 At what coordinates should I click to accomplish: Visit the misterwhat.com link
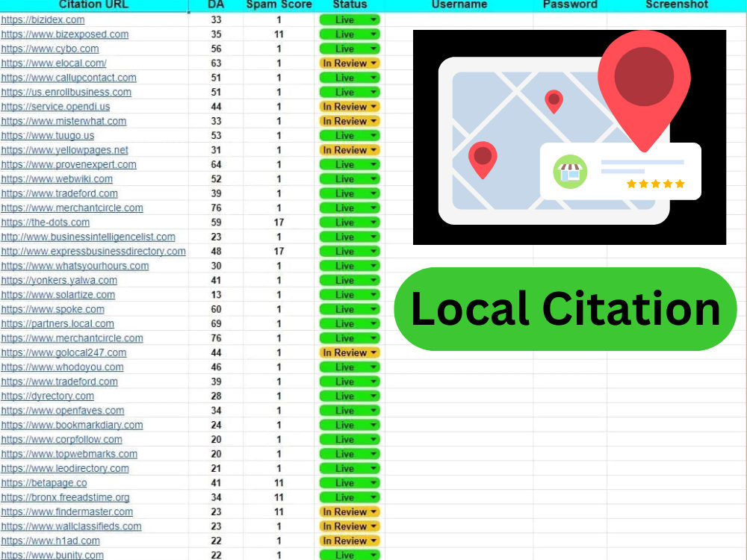click(63, 121)
